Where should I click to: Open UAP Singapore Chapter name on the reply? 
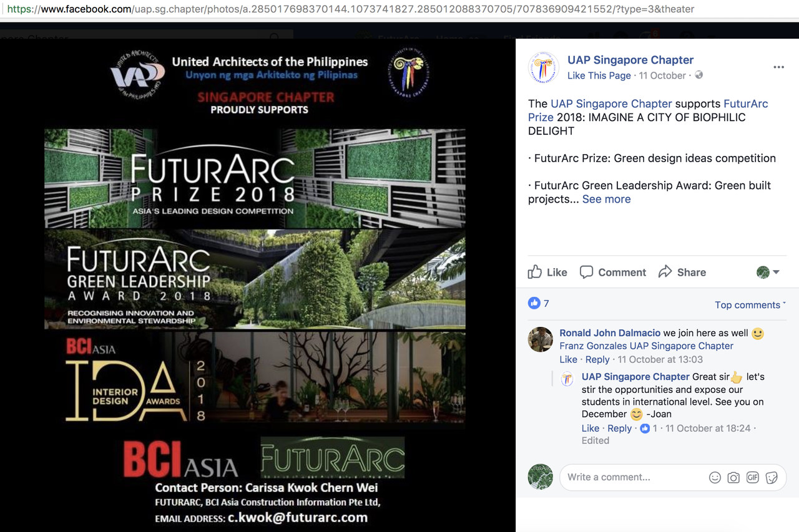(x=635, y=377)
